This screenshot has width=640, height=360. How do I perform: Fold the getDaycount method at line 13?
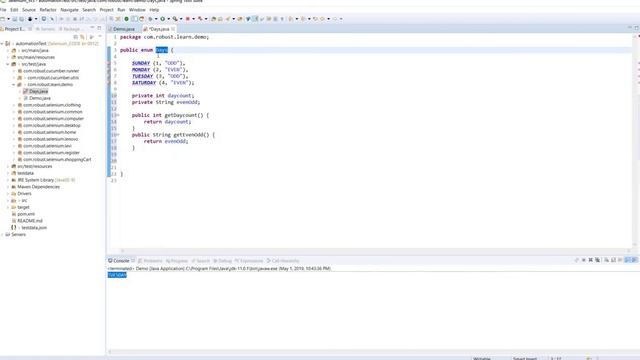pos(118,115)
